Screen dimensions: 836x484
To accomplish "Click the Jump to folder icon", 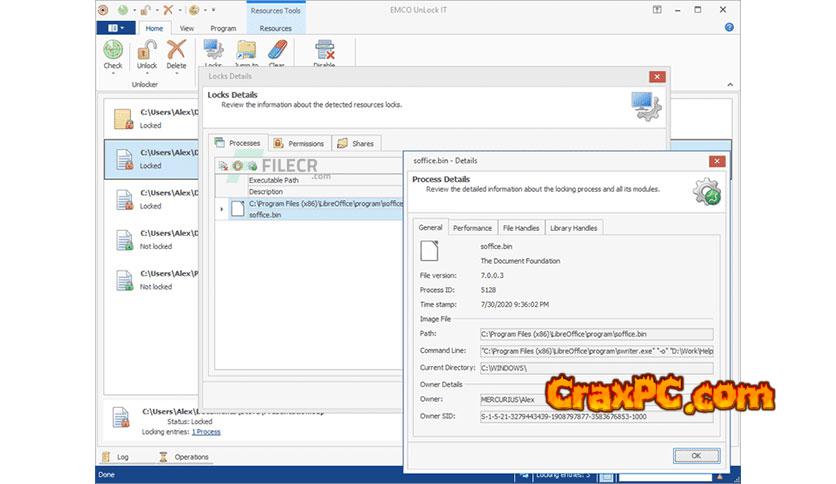I will (x=246, y=50).
